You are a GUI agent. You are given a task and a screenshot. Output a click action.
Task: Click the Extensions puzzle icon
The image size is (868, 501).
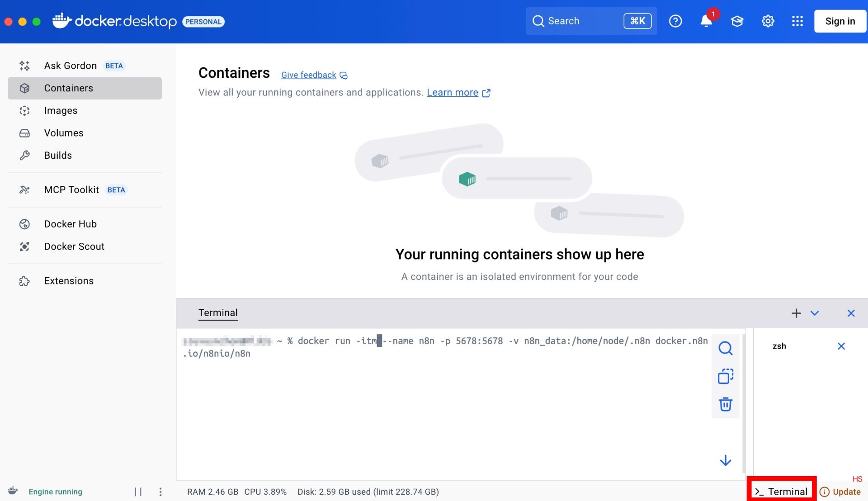click(24, 281)
